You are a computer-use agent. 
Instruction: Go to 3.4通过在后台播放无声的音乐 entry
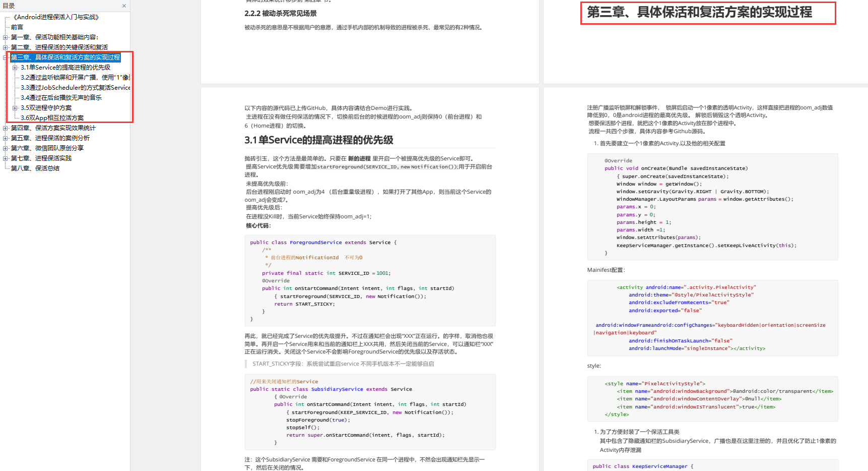pos(61,98)
